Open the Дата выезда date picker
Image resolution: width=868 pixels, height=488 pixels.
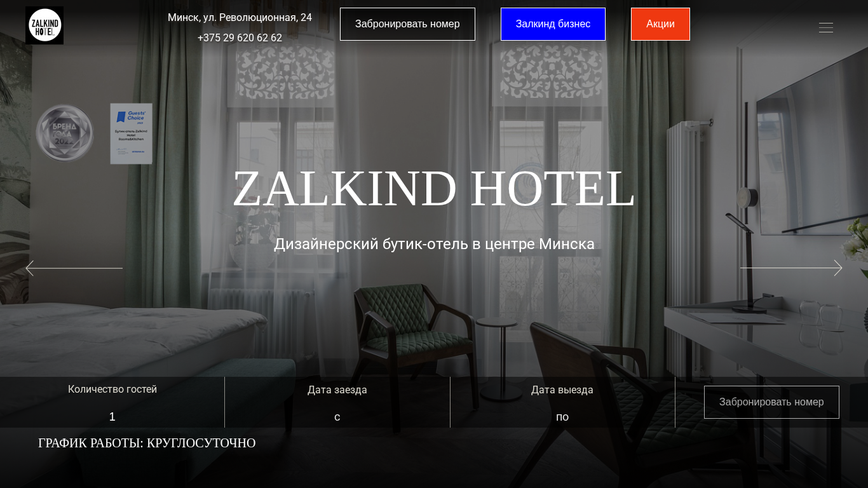click(x=562, y=402)
